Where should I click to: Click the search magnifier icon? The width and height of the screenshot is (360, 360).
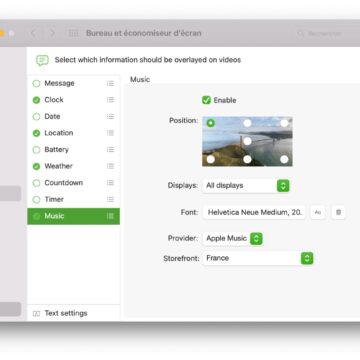[301, 34]
